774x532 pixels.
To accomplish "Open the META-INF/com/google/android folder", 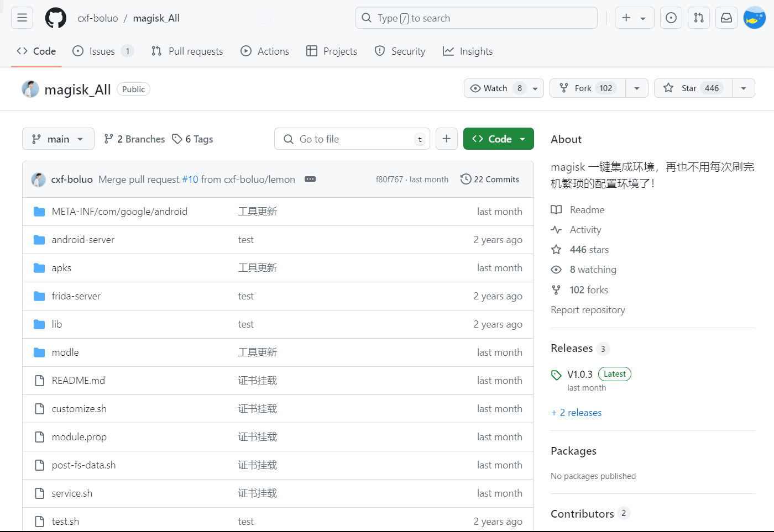I will [x=119, y=212].
